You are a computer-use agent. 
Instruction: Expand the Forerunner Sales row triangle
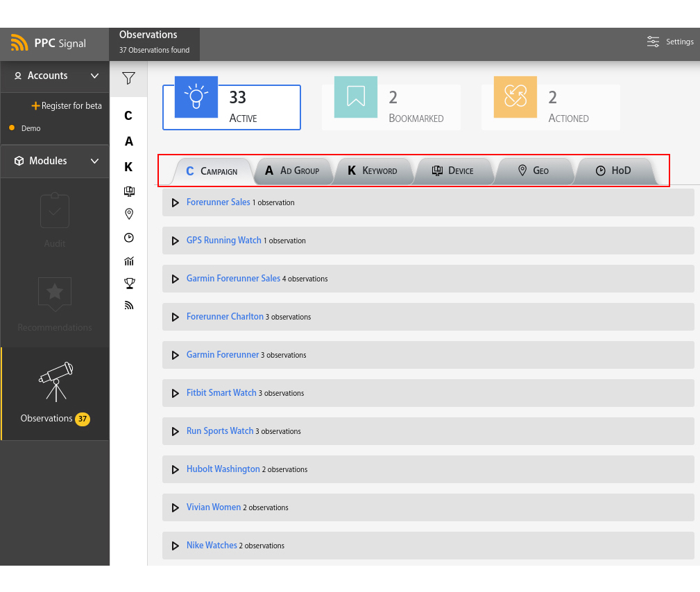(x=175, y=203)
